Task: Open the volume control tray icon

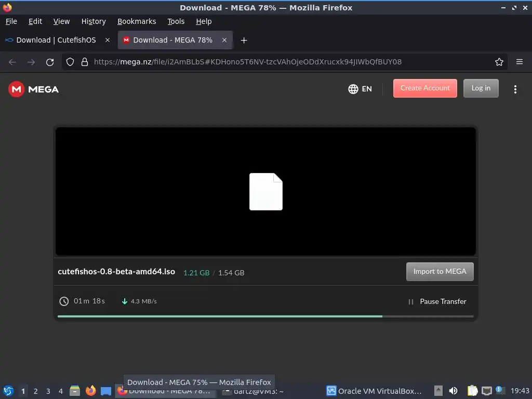Action: pos(453,391)
